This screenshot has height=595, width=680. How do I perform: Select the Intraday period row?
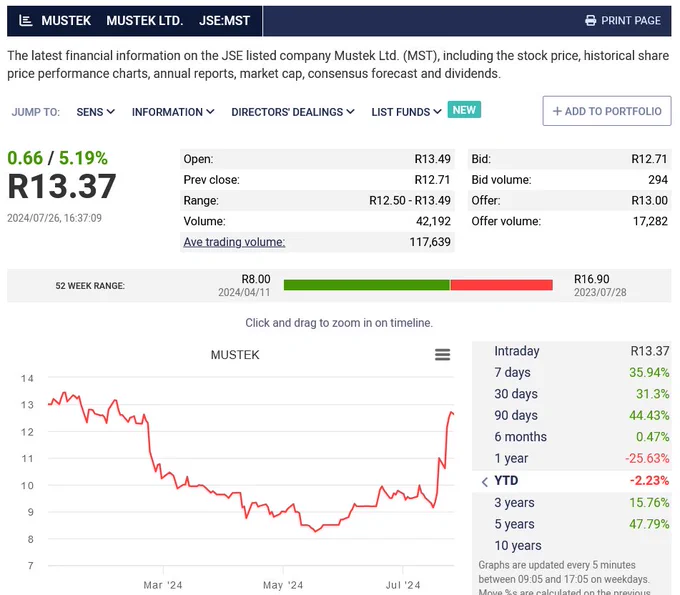572,351
